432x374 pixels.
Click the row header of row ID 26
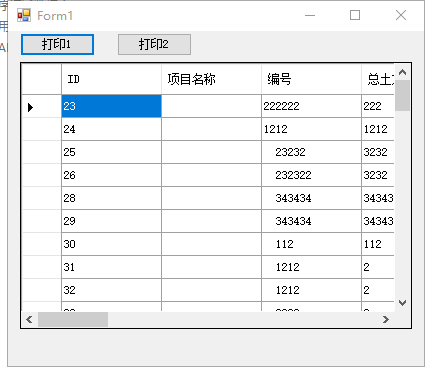click(42, 175)
